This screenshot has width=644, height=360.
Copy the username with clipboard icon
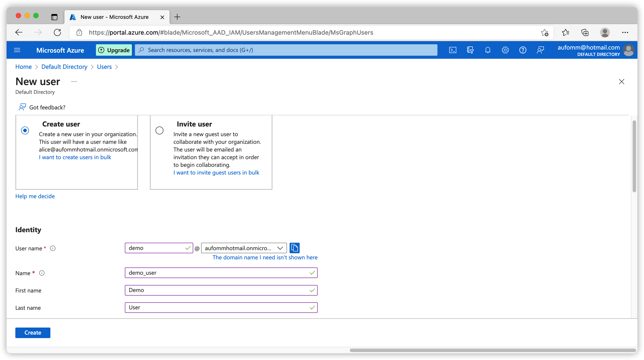click(x=294, y=248)
